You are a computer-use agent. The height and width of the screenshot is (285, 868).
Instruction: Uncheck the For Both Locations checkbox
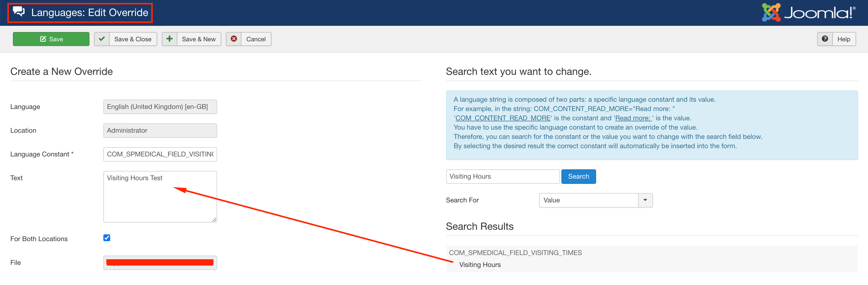[107, 238]
